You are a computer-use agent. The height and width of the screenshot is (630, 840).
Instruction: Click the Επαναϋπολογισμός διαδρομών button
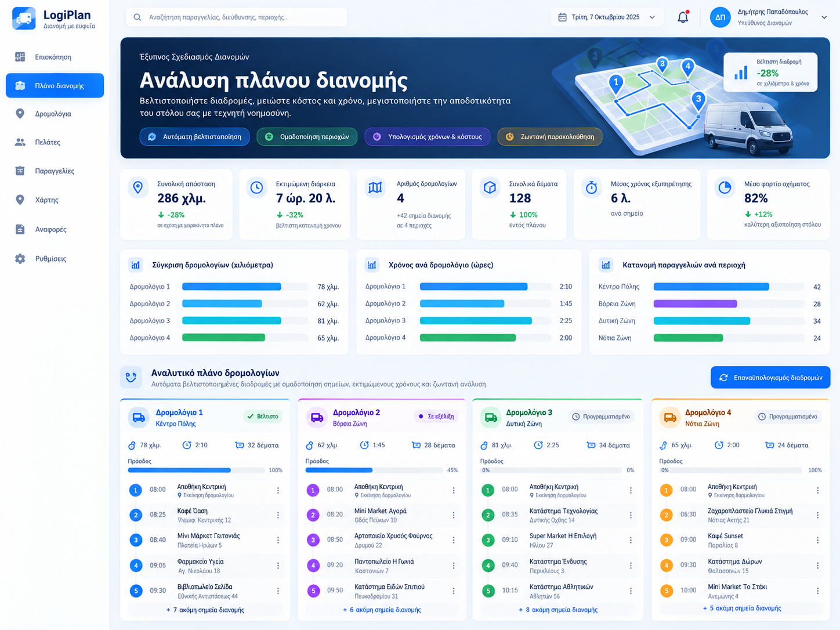(770, 378)
